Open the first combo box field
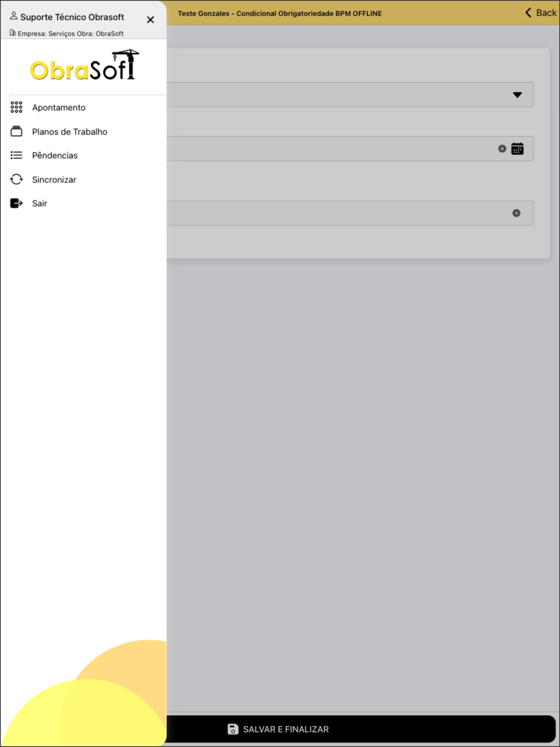This screenshot has width=560, height=747. (350, 95)
